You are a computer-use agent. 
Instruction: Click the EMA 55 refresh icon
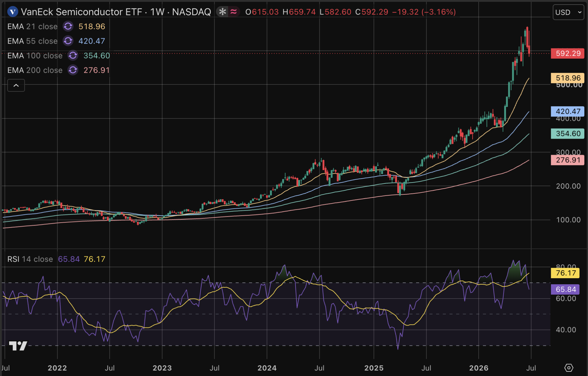click(68, 41)
